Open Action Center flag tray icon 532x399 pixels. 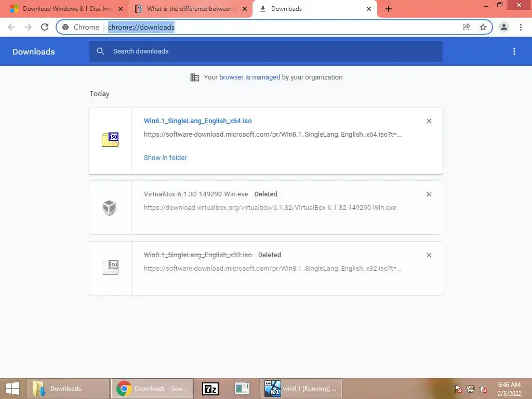point(458,389)
